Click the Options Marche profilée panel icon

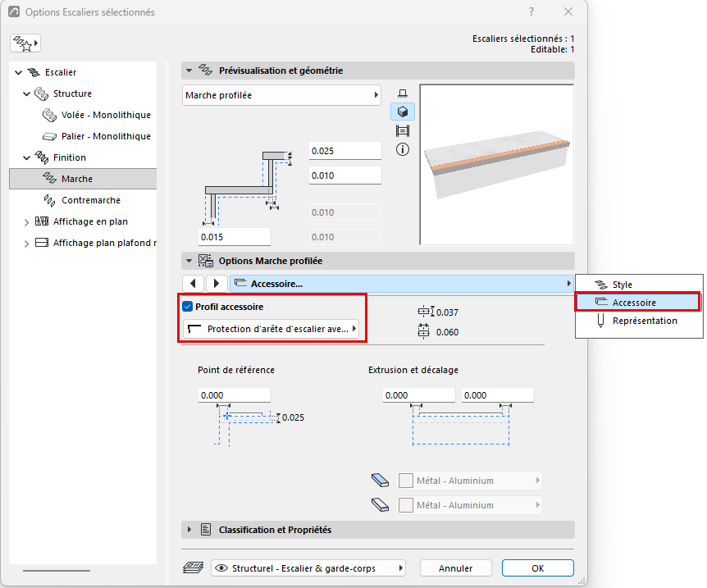point(206,261)
